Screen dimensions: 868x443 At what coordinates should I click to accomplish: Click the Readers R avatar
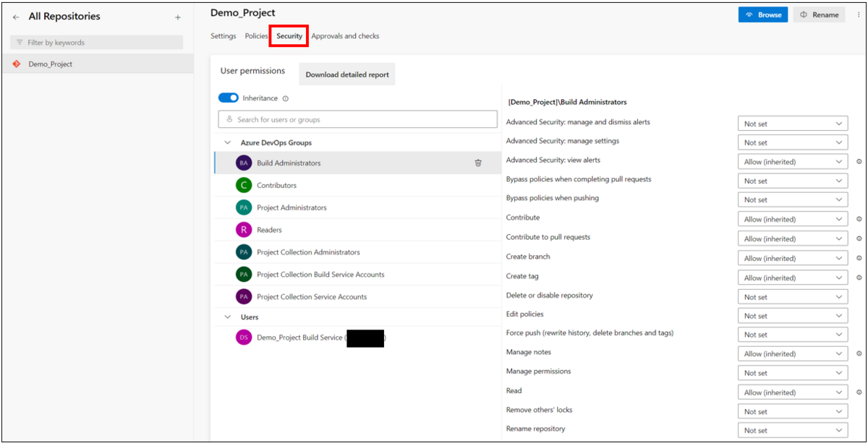tap(244, 230)
